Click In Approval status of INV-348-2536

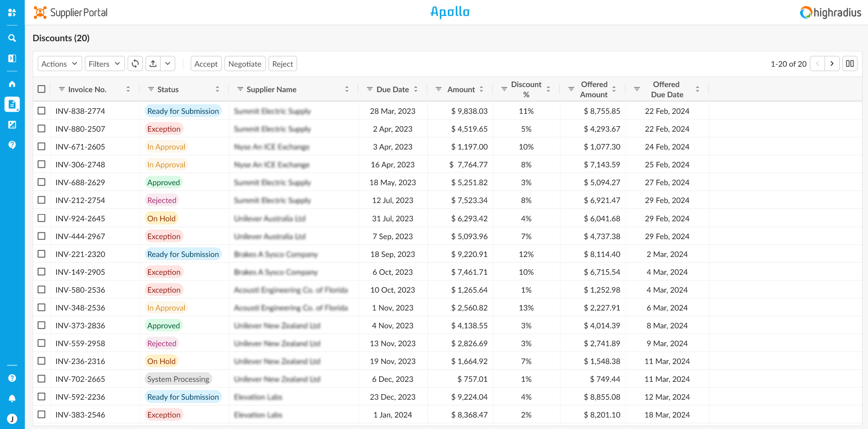pyautogui.click(x=166, y=308)
